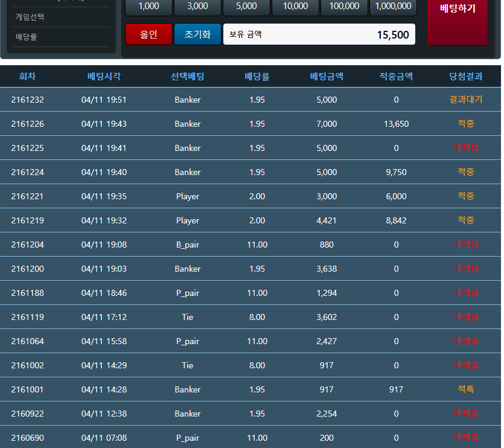This screenshot has height=448, width=504.
Task: Click the 100,000 amount button
Action: 344,7
